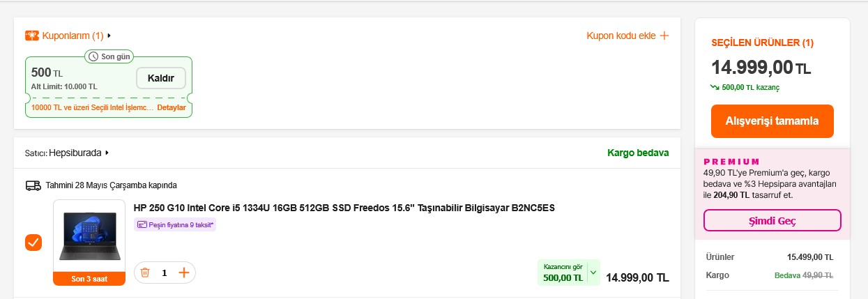Open the coupon Detaylar link

point(172,108)
